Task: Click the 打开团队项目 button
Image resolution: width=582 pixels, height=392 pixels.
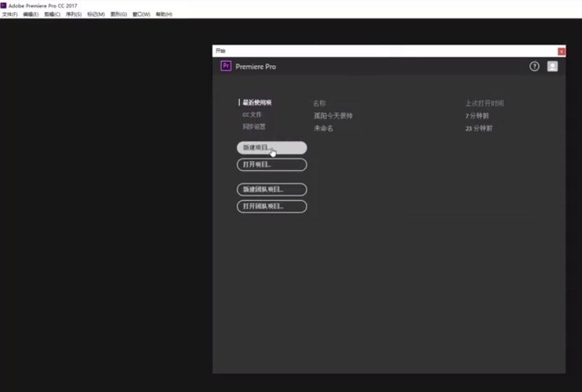Action: (272, 207)
